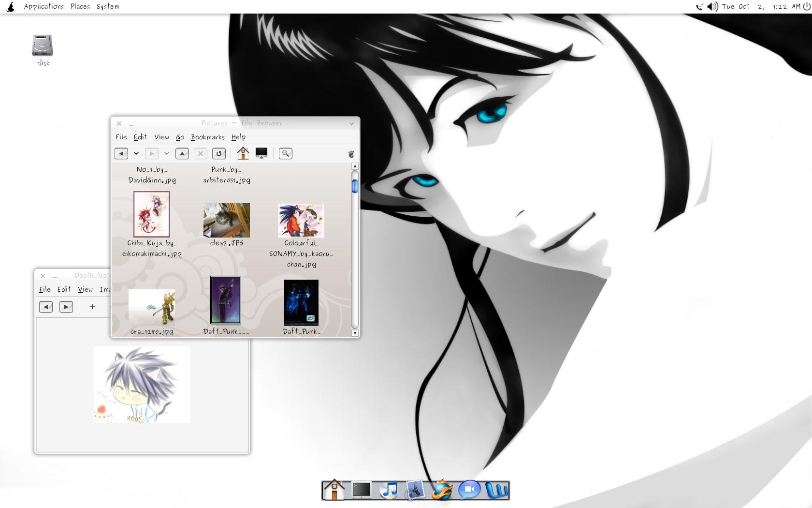Launch mail stamp app from dock
The width and height of the screenshot is (812, 508).
415,490
